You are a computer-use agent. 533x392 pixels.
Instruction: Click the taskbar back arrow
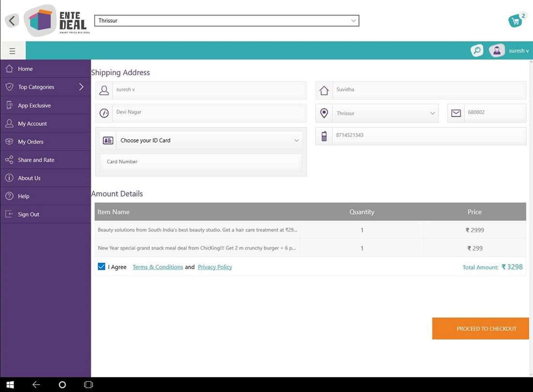click(x=36, y=385)
